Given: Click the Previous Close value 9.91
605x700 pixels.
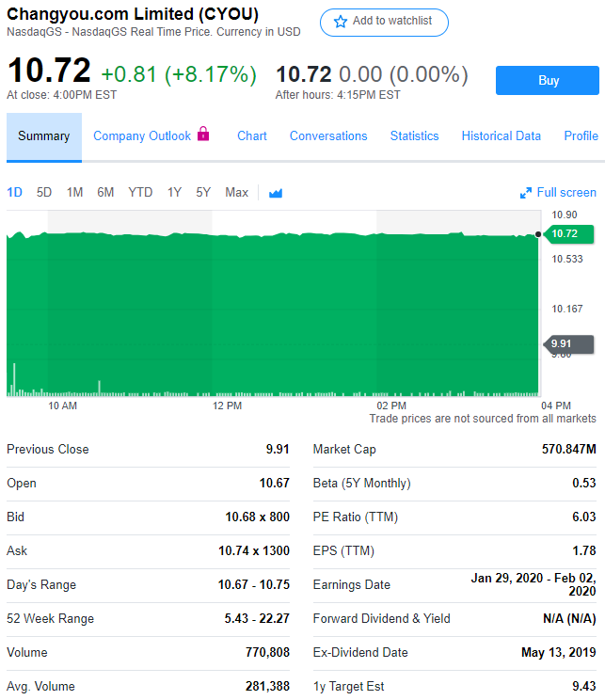Looking at the screenshot, I should coord(278,449).
